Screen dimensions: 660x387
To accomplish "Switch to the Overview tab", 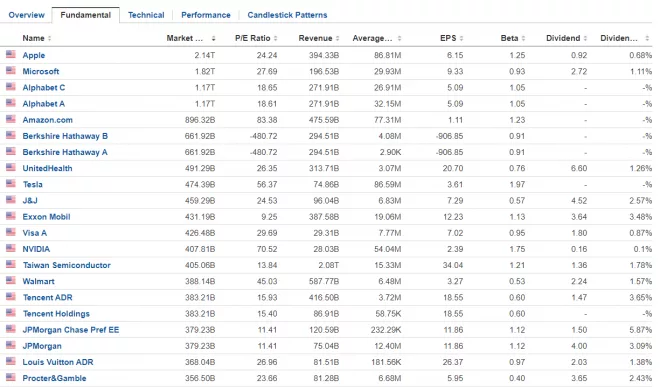I will click(26, 15).
